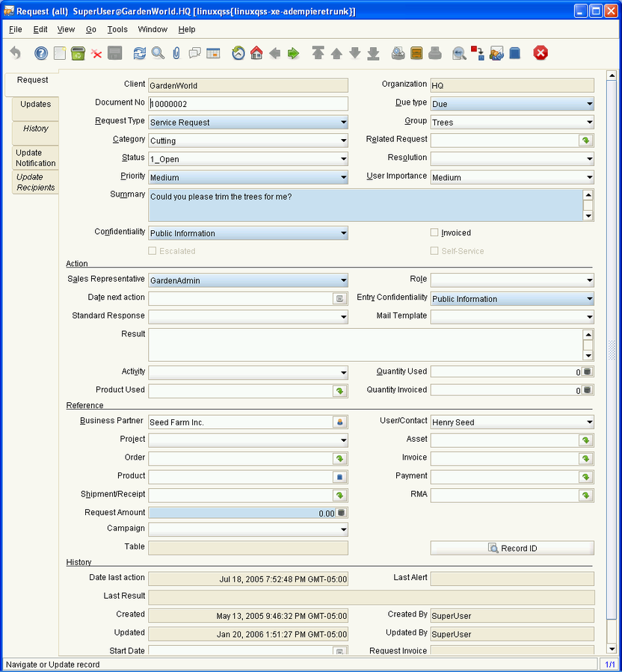
Task: Click the Attachment paperclip icon
Action: click(176, 53)
